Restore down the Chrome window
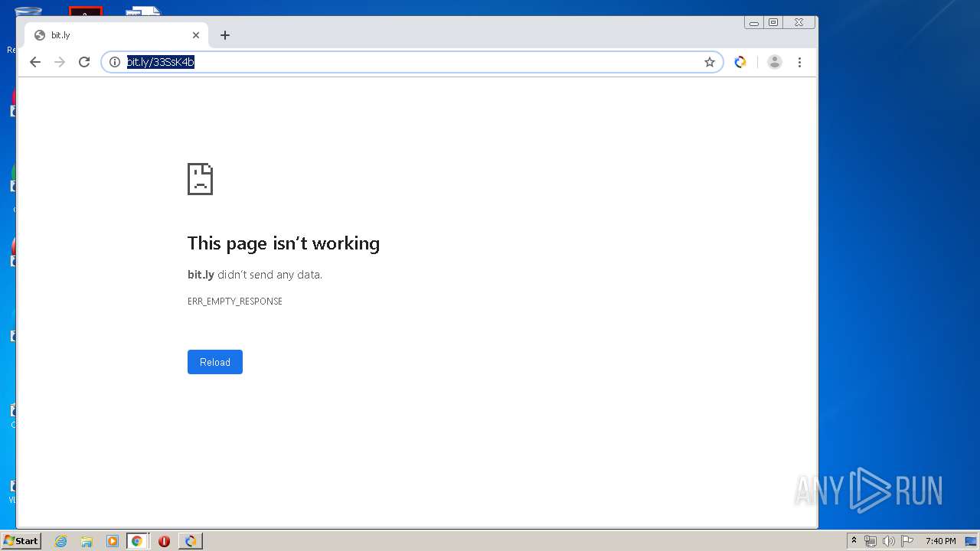The height and width of the screenshot is (551, 980). coord(773,23)
